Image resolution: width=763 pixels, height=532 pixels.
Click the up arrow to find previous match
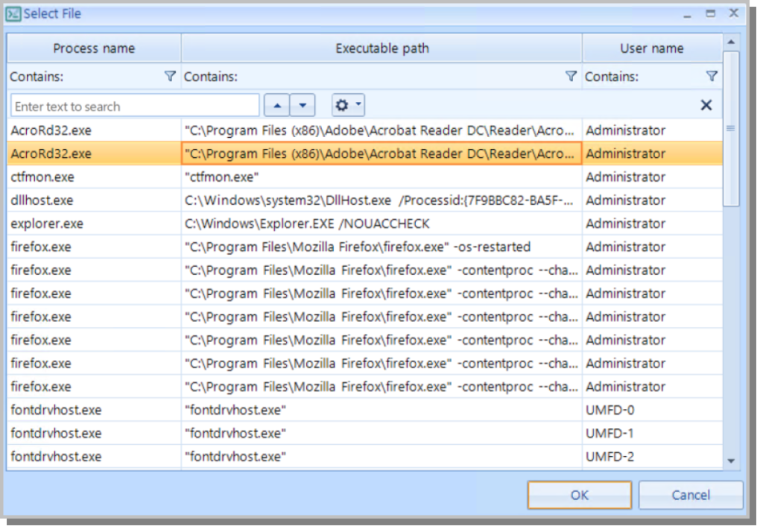point(279,105)
